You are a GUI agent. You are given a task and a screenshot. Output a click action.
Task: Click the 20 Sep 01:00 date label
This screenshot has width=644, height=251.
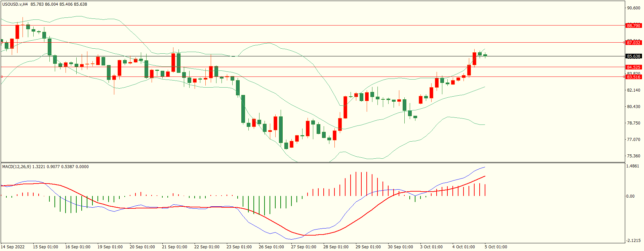click(142, 247)
